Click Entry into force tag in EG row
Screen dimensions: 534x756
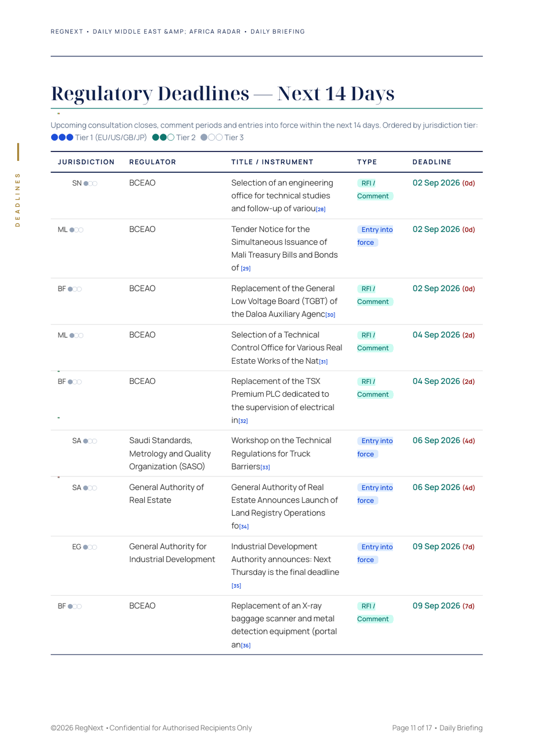click(375, 554)
